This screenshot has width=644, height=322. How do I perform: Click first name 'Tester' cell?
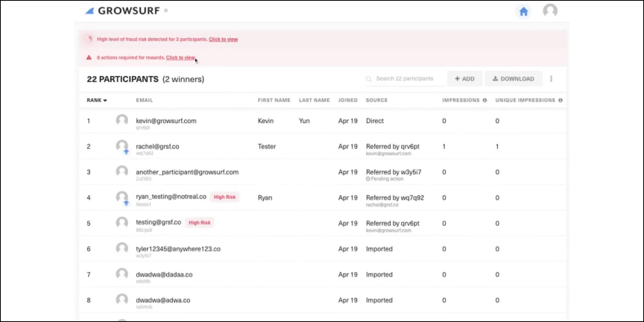tap(267, 146)
